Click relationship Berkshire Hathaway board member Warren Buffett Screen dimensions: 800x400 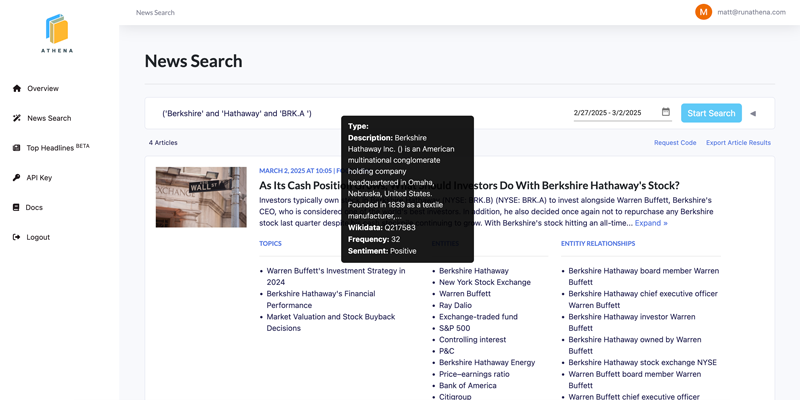point(644,277)
